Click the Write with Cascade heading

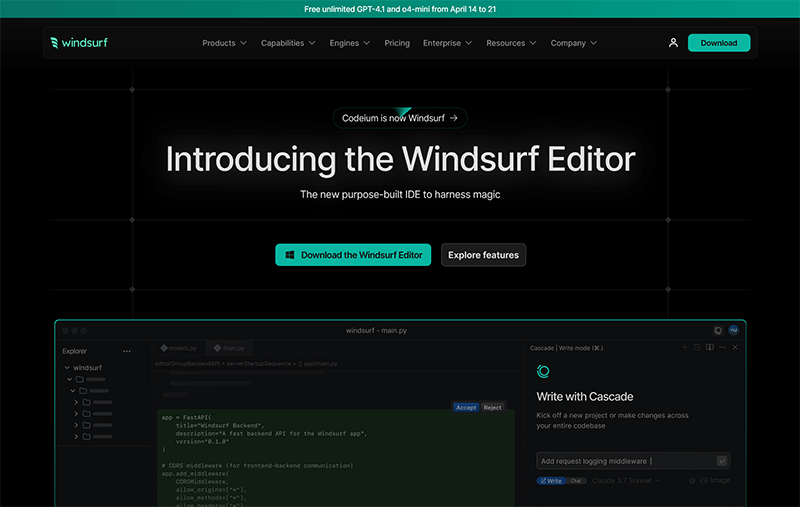(585, 396)
